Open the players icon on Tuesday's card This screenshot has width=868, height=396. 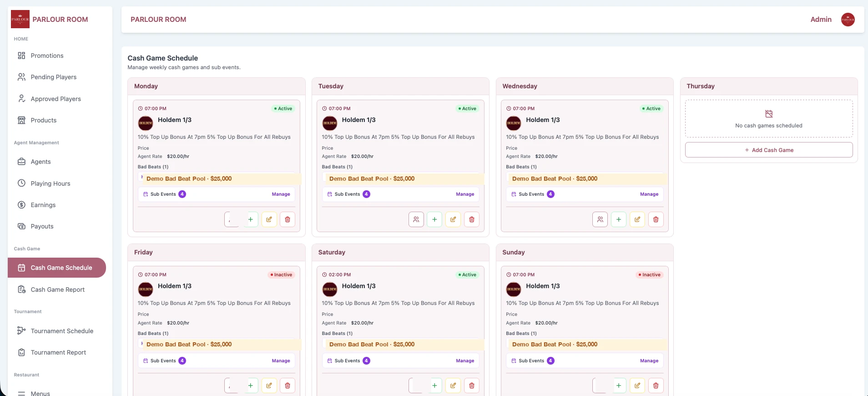(x=416, y=219)
